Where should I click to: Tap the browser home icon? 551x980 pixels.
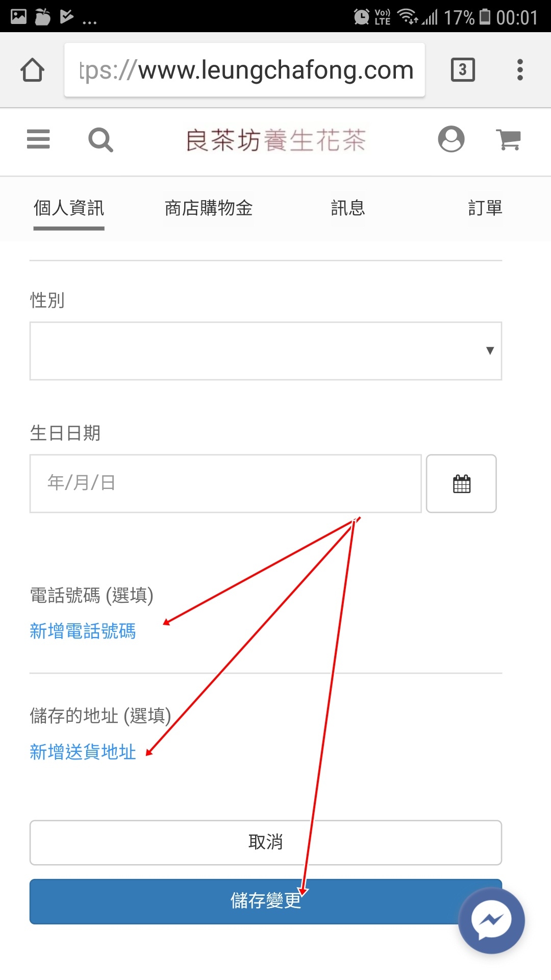point(32,70)
